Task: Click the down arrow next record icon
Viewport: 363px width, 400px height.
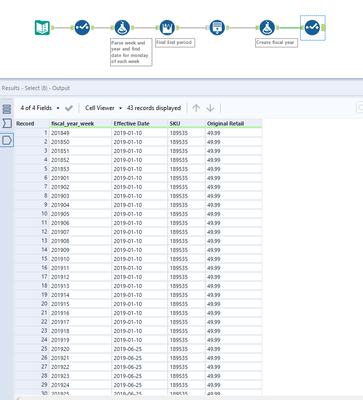Action: tap(210, 108)
